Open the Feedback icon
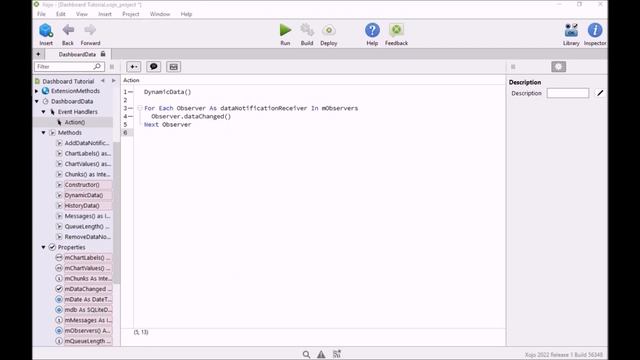 396,30
